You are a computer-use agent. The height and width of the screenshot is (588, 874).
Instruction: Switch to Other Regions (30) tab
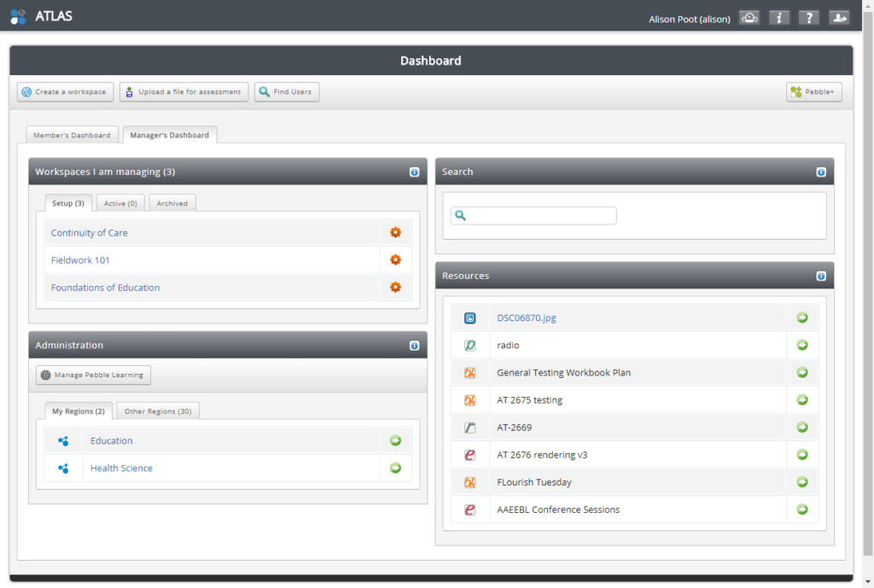click(x=158, y=410)
